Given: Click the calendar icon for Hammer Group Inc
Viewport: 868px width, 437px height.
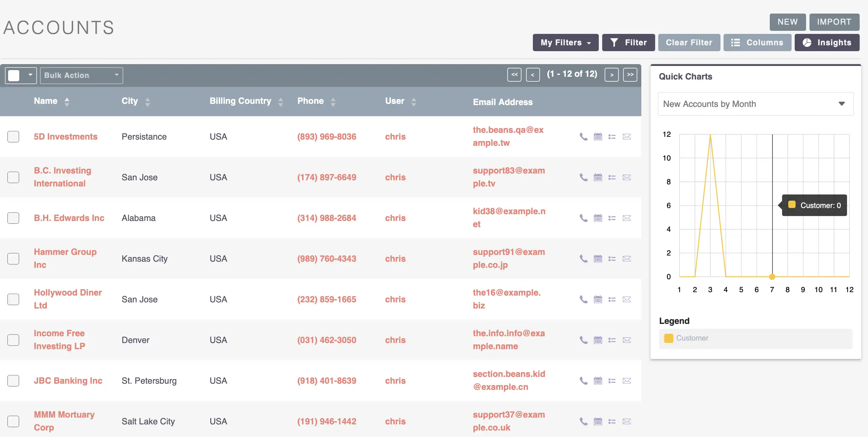Looking at the screenshot, I should click(x=598, y=258).
